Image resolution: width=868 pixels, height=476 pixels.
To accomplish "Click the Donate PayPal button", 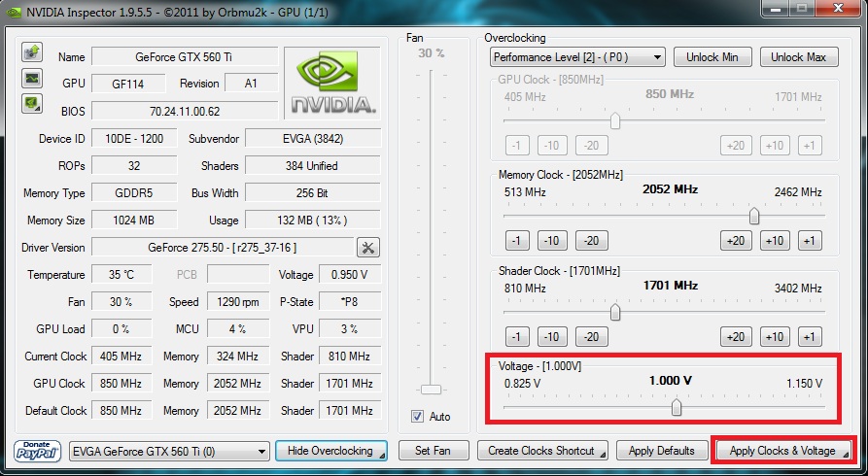I will coord(37,451).
